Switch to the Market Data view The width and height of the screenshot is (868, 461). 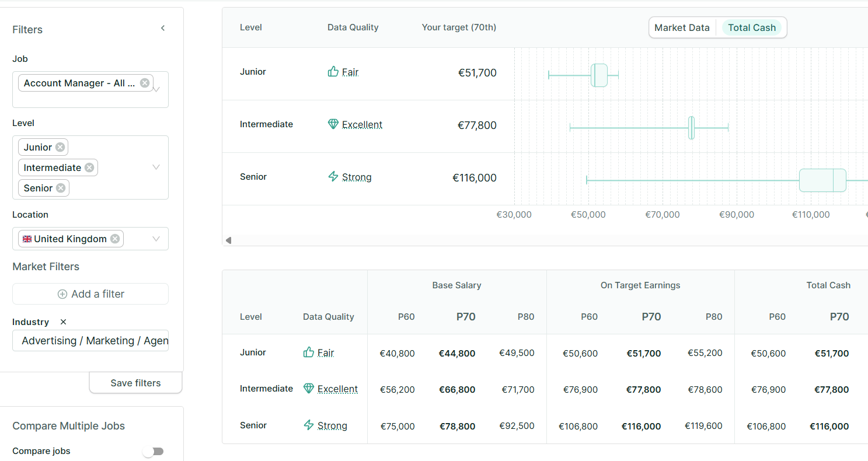pyautogui.click(x=682, y=27)
